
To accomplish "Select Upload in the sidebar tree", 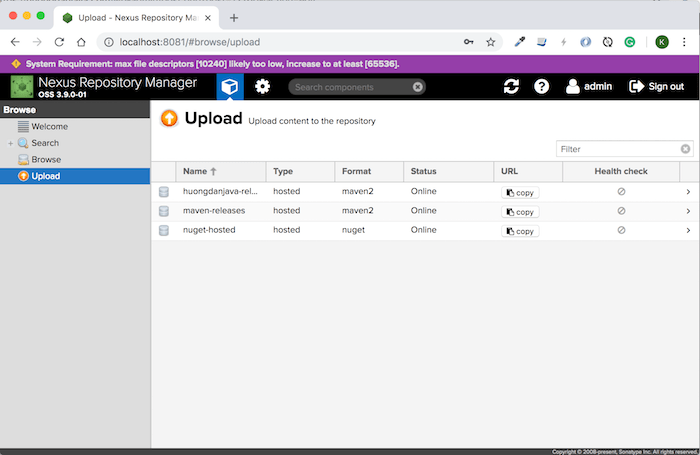I will tap(75, 176).
